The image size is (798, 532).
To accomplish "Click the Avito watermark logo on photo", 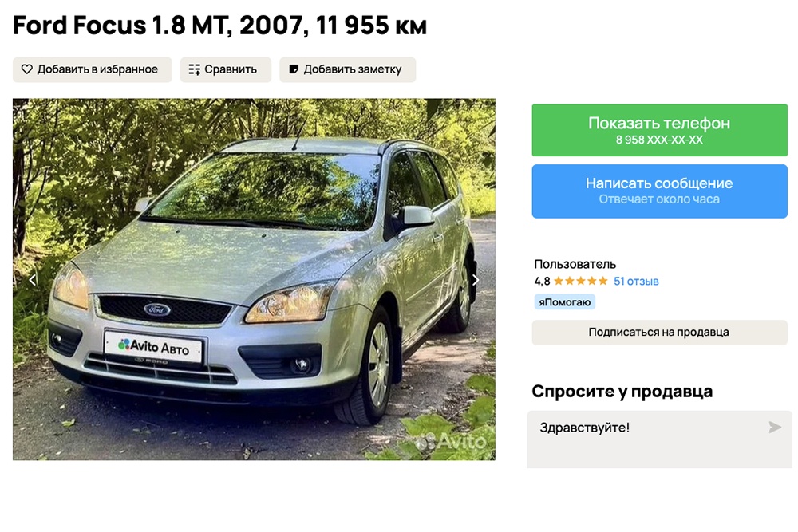I will [x=452, y=441].
